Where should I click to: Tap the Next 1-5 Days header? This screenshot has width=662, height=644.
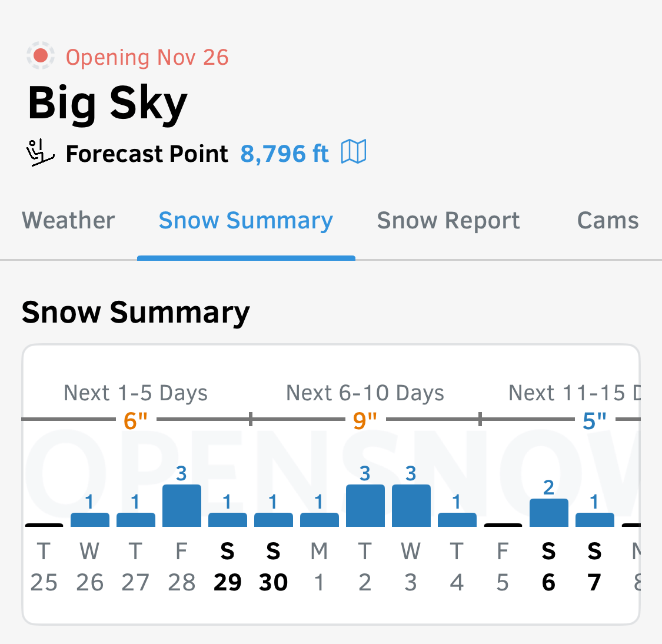(x=135, y=393)
